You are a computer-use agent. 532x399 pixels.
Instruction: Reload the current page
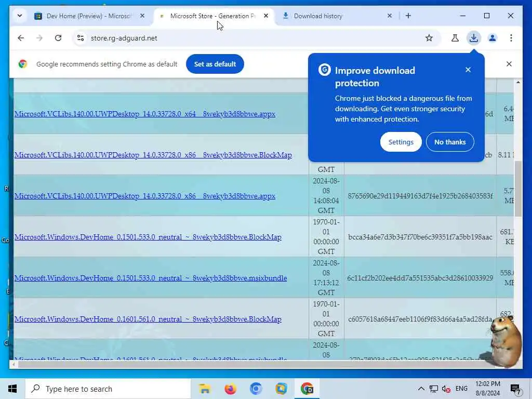tap(58, 38)
